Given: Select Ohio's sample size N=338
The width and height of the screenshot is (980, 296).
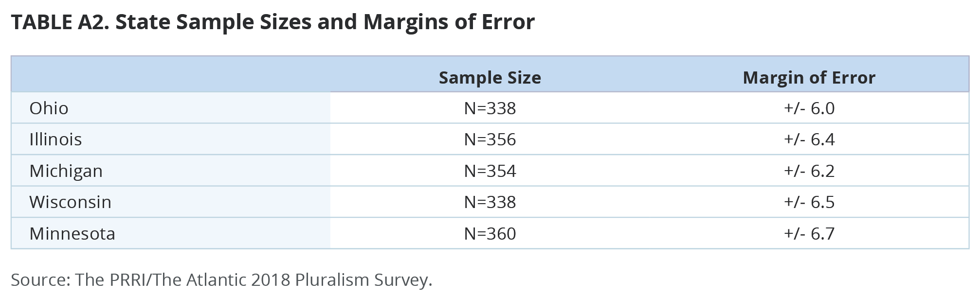Looking at the screenshot, I should tap(490, 108).
